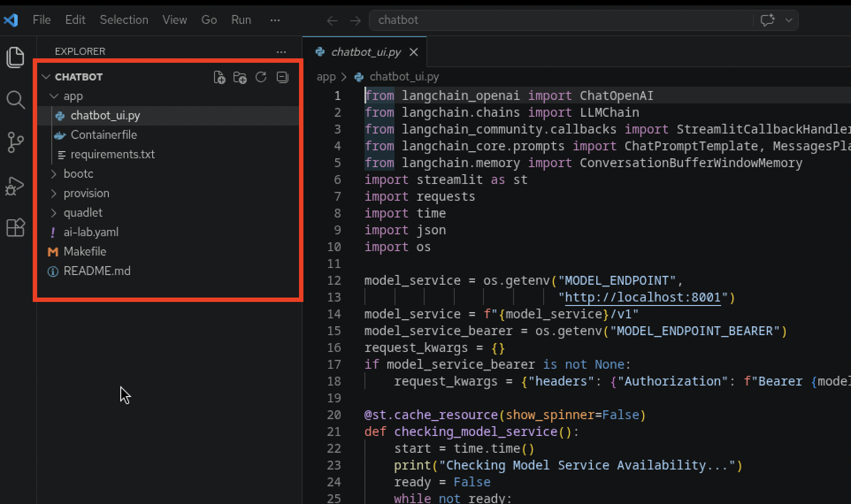Toggle the Explorer activity bar icon
Viewport: 851px width, 504px height.
click(x=15, y=57)
